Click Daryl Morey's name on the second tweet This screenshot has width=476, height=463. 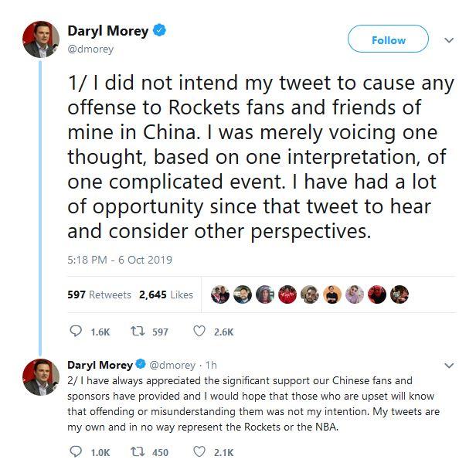[x=100, y=364]
